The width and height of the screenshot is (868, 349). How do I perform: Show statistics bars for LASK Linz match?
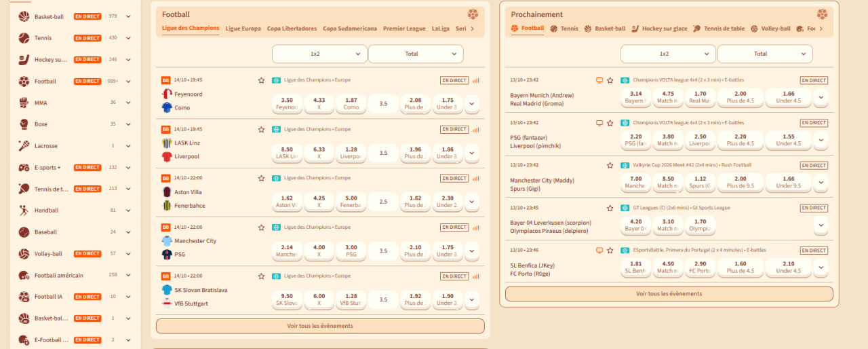(x=476, y=129)
